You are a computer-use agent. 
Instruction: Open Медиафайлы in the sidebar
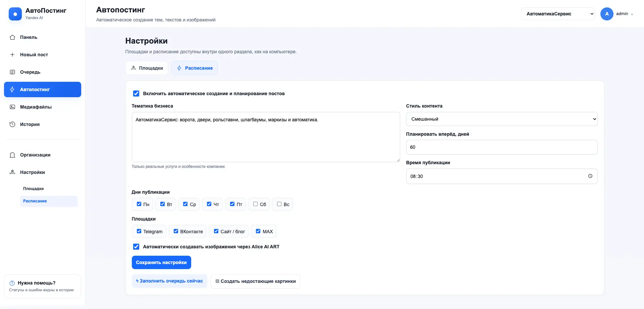[43, 107]
